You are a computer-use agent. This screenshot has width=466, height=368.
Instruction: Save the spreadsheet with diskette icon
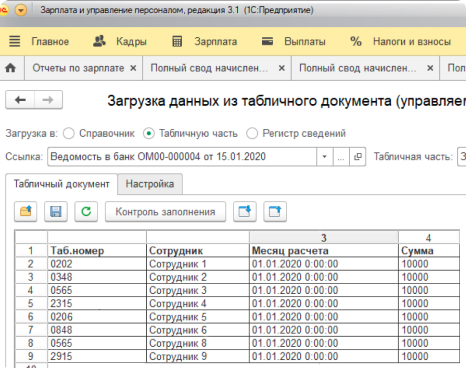tap(56, 212)
